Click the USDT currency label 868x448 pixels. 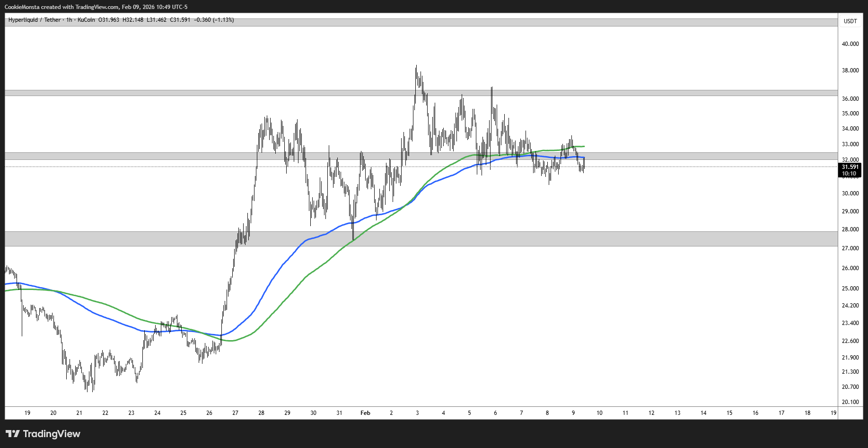point(850,21)
